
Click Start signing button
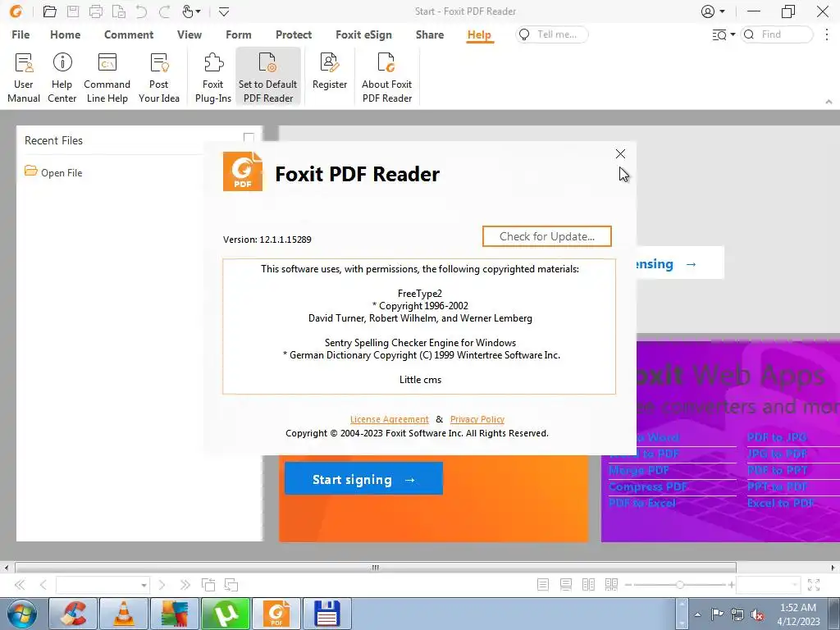coord(363,479)
